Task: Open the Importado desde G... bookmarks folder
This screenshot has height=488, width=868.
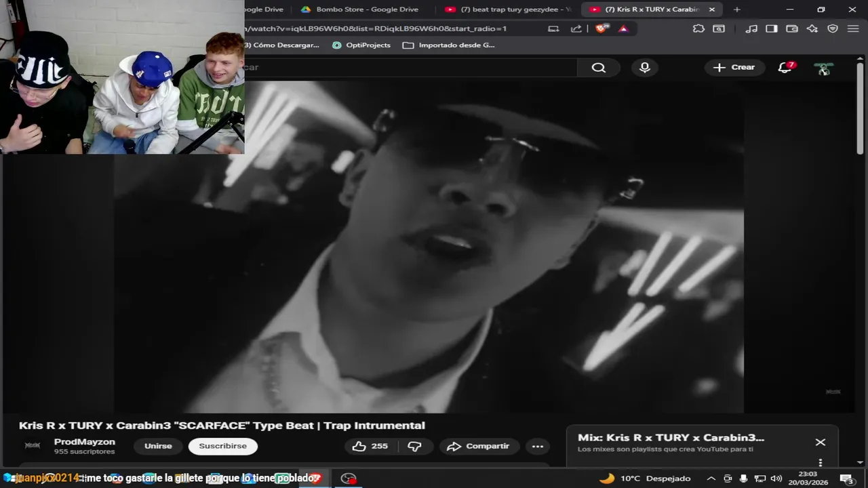Action: pos(449,45)
